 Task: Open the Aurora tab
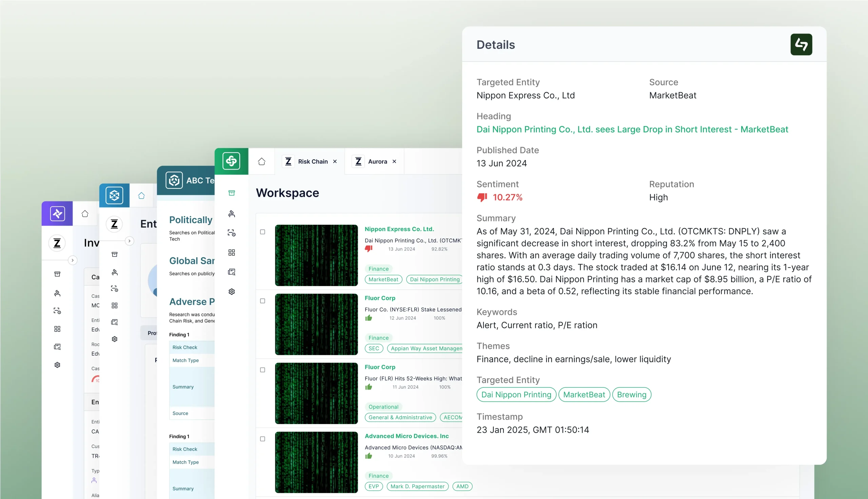[377, 161]
